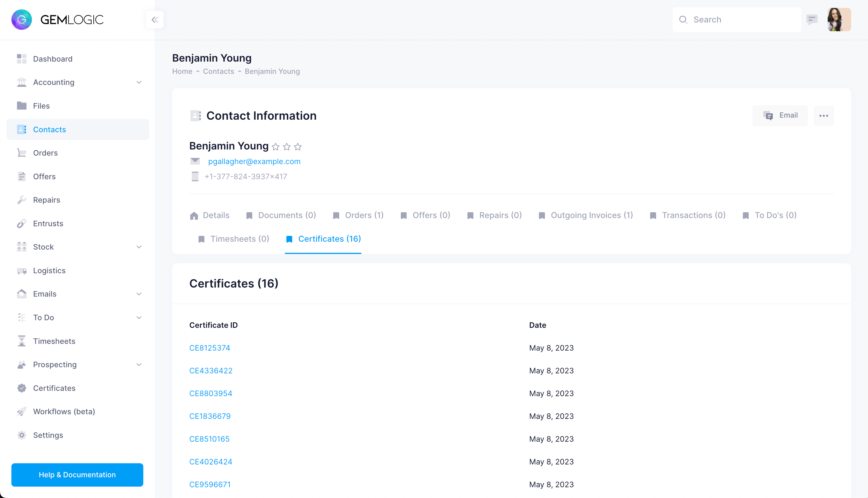The width and height of the screenshot is (868, 498).
Task: Switch to the Documents (0) tab
Action: click(281, 215)
